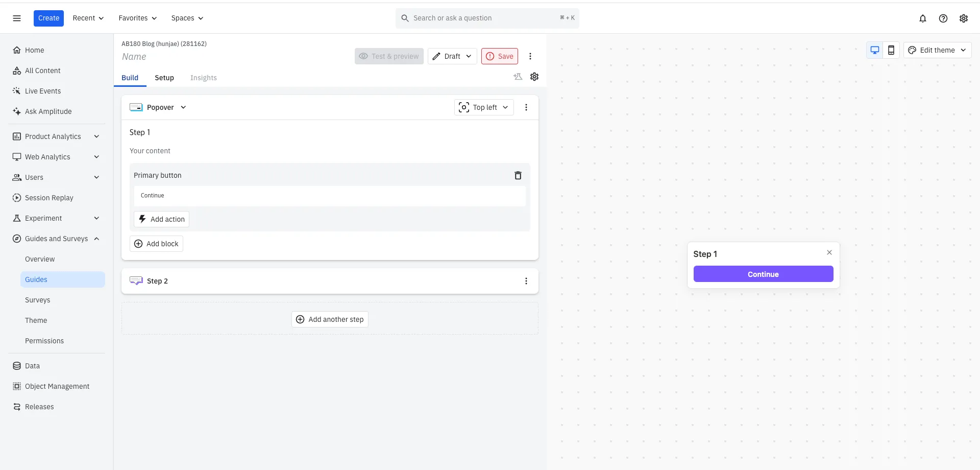This screenshot has width=980, height=470.
Task: Open the Edit theme dropdown
Action: (937, 50)
